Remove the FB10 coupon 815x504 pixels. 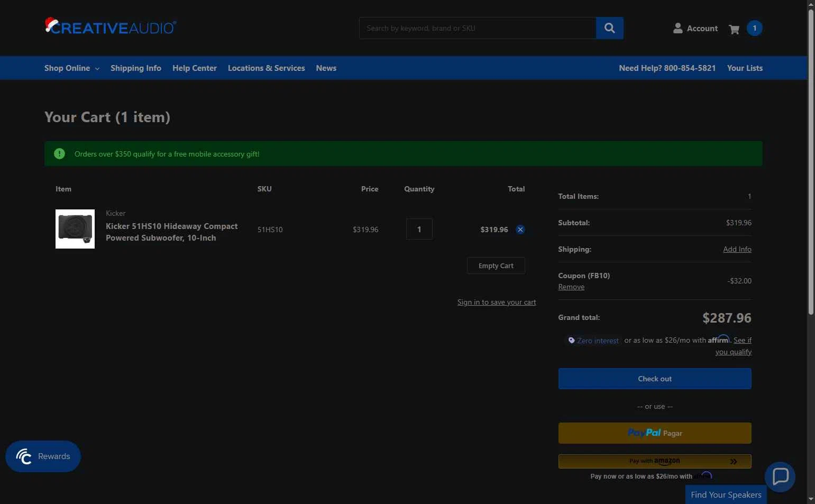[x=571, y=287]
